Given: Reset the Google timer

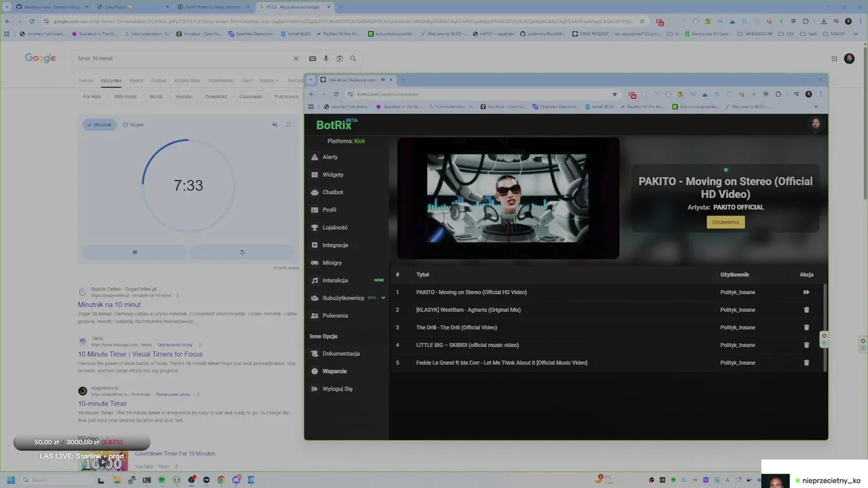Looking at the screenshot, I should (241, 252).
